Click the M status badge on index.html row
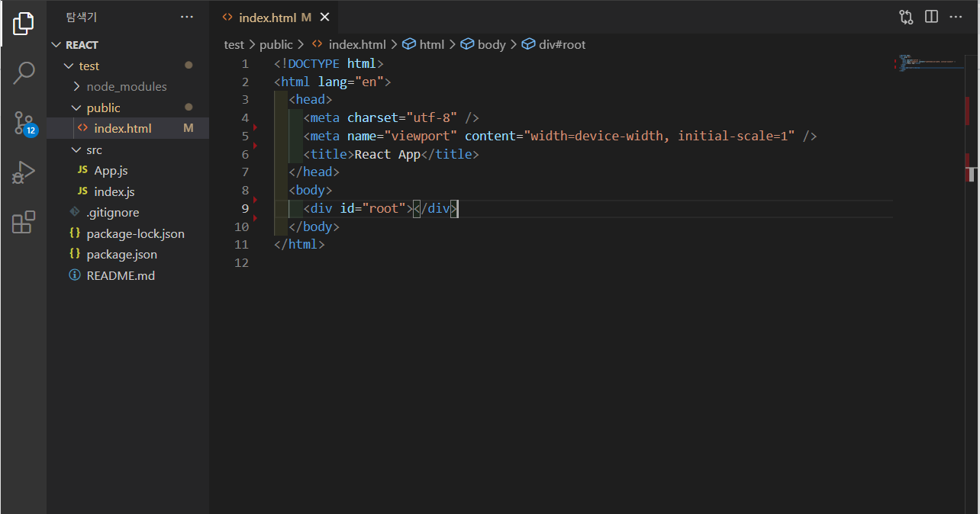The width and height of the screenshot is (980, 514). click(x=189, y=128)
